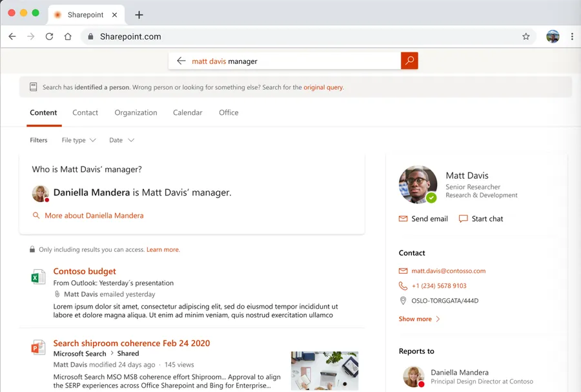Screen dimensions: 581x392
Task: Switch to the Calendar tab
Action: tap(187, 112)
